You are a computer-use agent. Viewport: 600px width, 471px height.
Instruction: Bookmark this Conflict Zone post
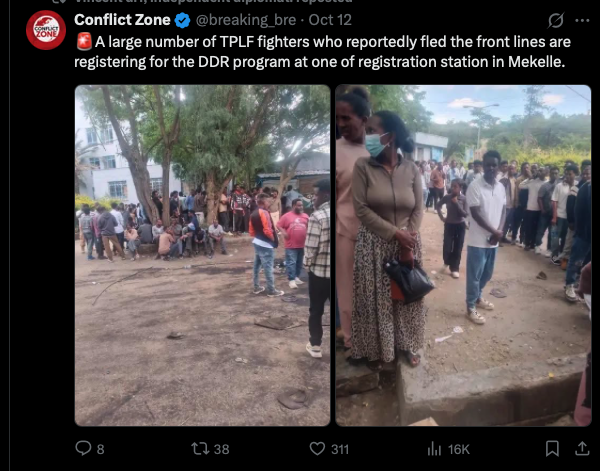(x=552, y=448)
